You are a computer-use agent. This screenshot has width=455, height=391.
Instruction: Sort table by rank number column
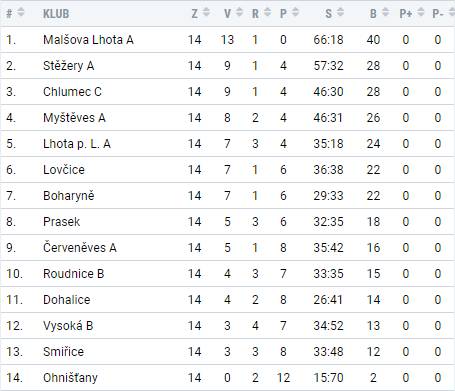coord(21,12)
